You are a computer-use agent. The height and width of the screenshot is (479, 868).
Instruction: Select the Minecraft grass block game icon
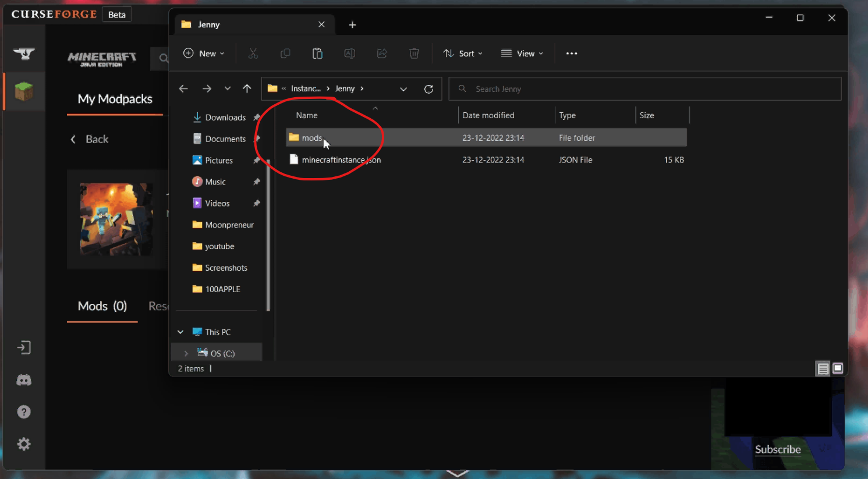point(24,91)
